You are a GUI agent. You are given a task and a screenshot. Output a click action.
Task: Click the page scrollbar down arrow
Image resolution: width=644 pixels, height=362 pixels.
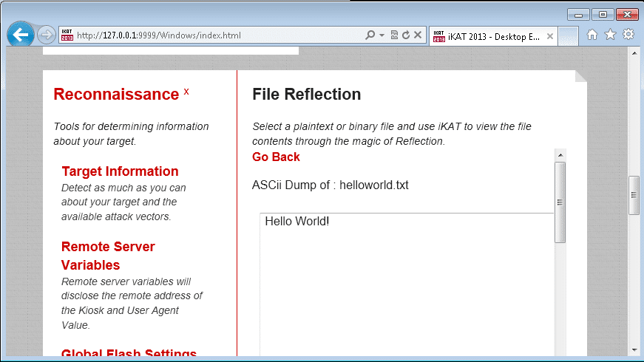[x=634, y=350]
